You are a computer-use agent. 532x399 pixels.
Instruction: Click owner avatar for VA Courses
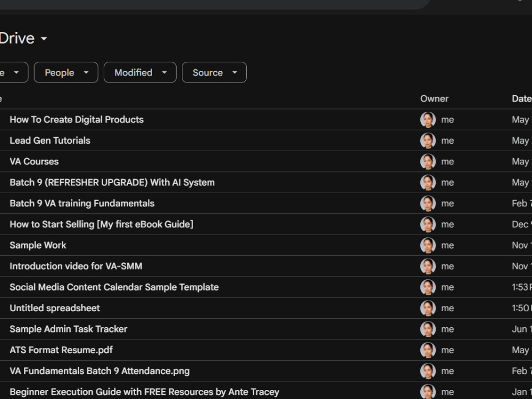pyautogui.click(x=428, y=162)
